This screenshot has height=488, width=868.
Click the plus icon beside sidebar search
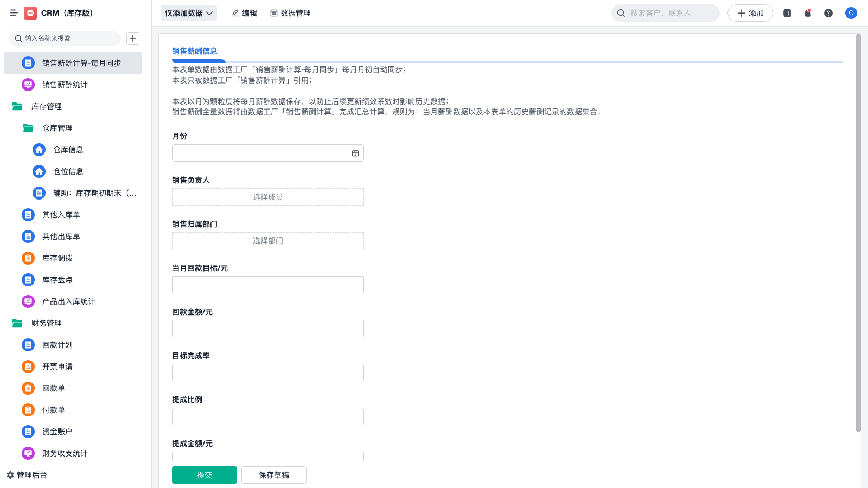pos(133,38)
